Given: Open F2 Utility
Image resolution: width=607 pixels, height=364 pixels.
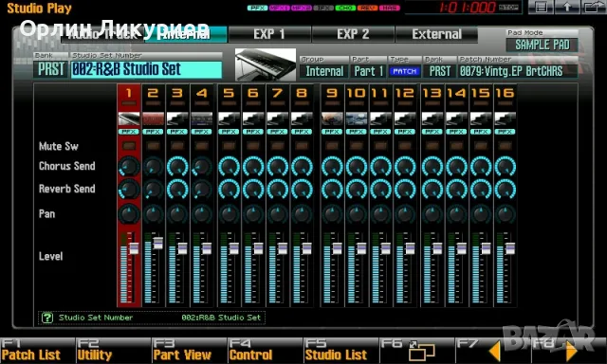Looking at the screenshot, I should pos(113,351).
